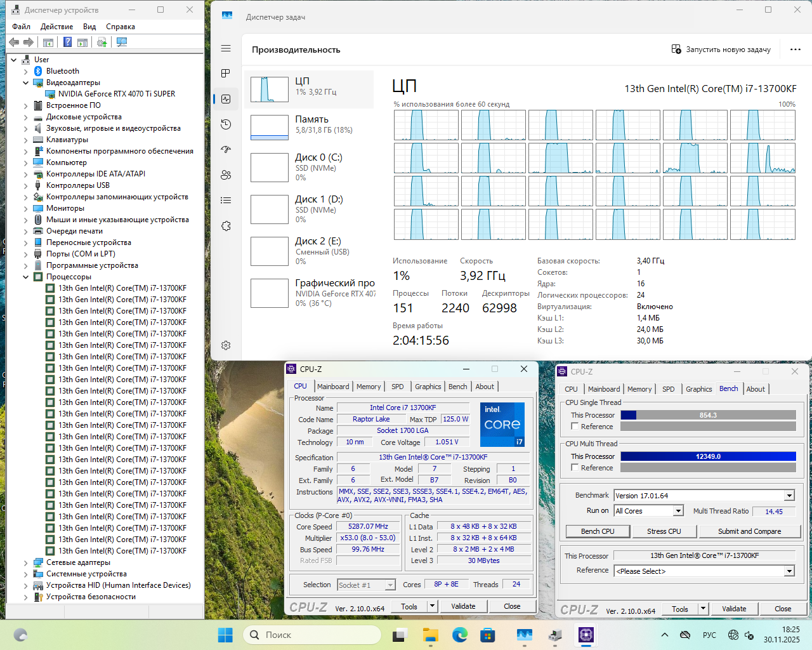Open the Details list icon in Task Manager
The image size is (812, 650).
pyautogui.click(x=226, y=201)
